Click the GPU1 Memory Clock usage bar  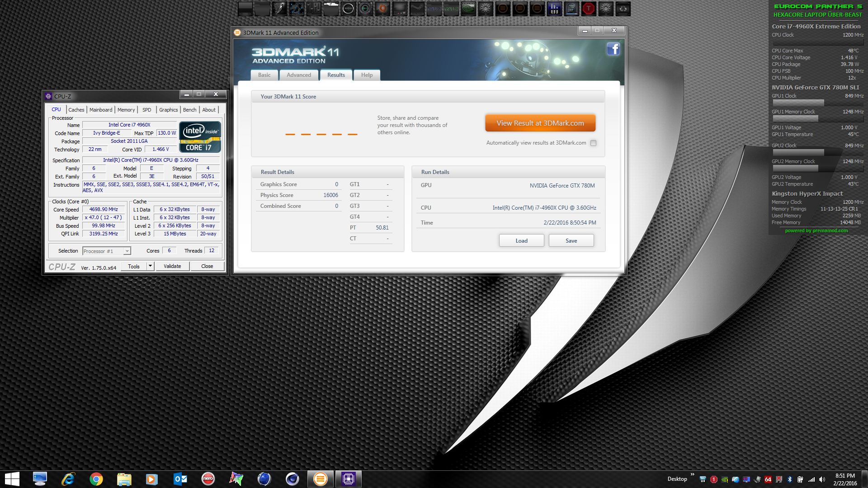(x=817, y=118)
